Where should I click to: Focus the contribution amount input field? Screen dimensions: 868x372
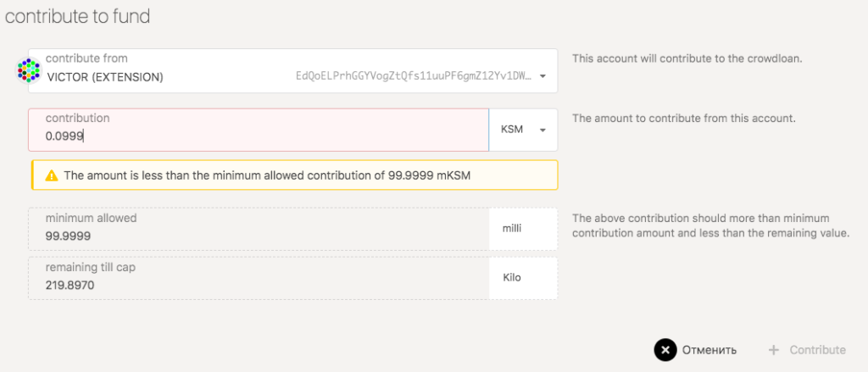pos(254,135)
